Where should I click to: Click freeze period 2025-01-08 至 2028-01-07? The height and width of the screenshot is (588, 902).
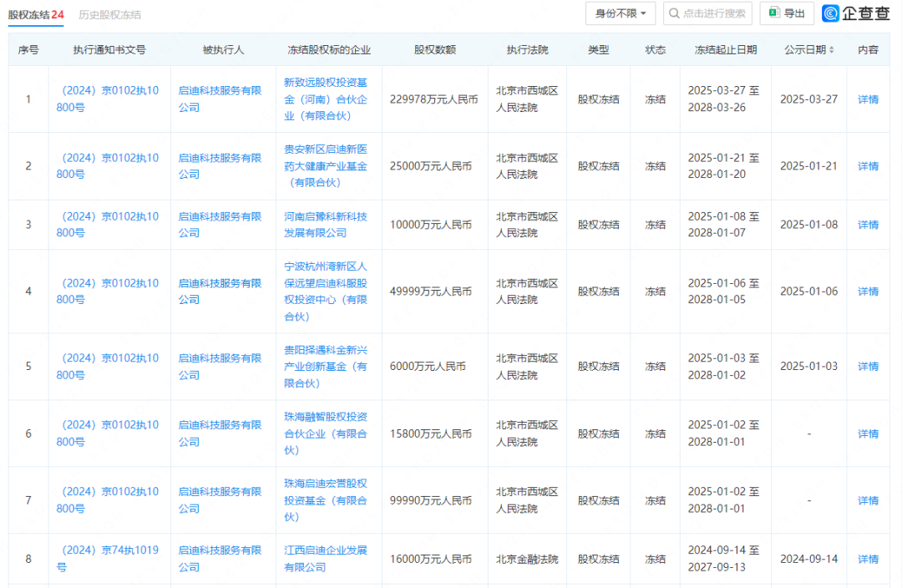(x=723, y=225)
